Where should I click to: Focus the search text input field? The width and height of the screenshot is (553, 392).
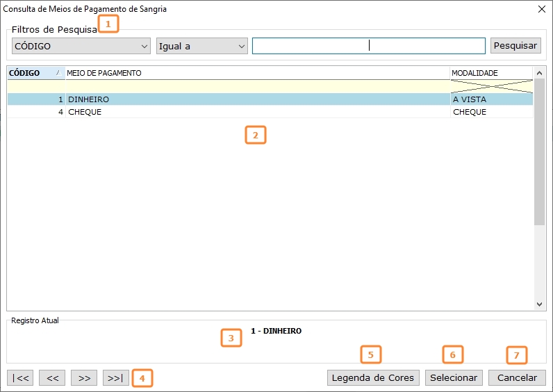click(x=368, y=46)
